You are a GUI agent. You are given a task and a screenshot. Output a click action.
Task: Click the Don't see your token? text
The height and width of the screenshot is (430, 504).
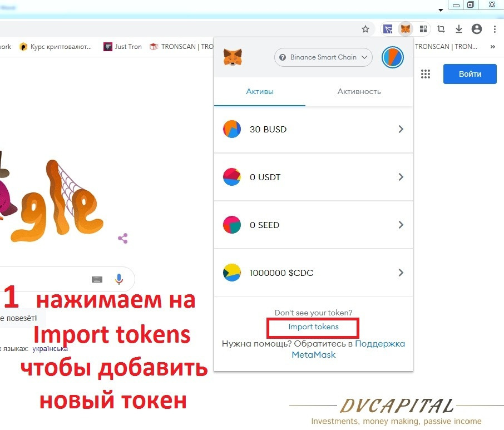pyautogui.click(x=313, y=313)
